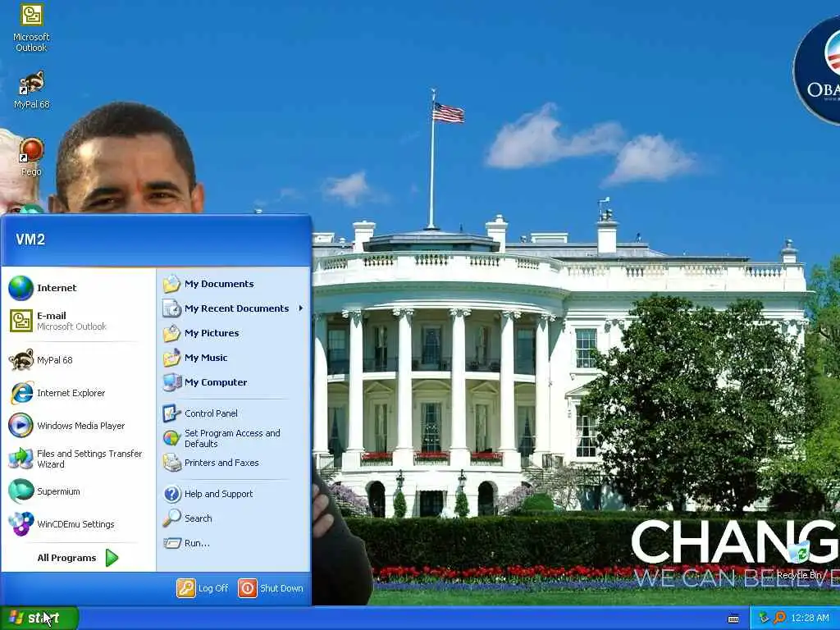The height and width of the screenshot is (630, 840).
Task: Click the Shut Down button
Action: (x=271, y=587)
